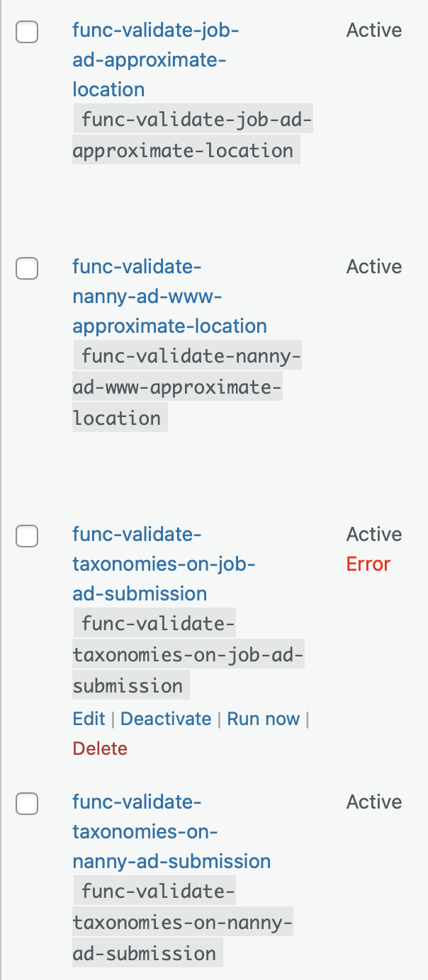Open the func-validate-taxonomies-on-job-ad-submission title link
Screen dimensions: 428x980
tap(163, 564)
